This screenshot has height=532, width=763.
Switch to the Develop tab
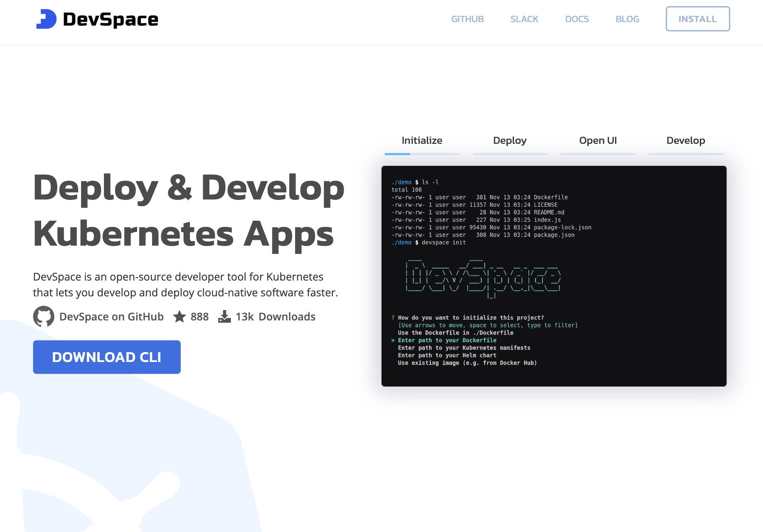[x=686, y=140]
